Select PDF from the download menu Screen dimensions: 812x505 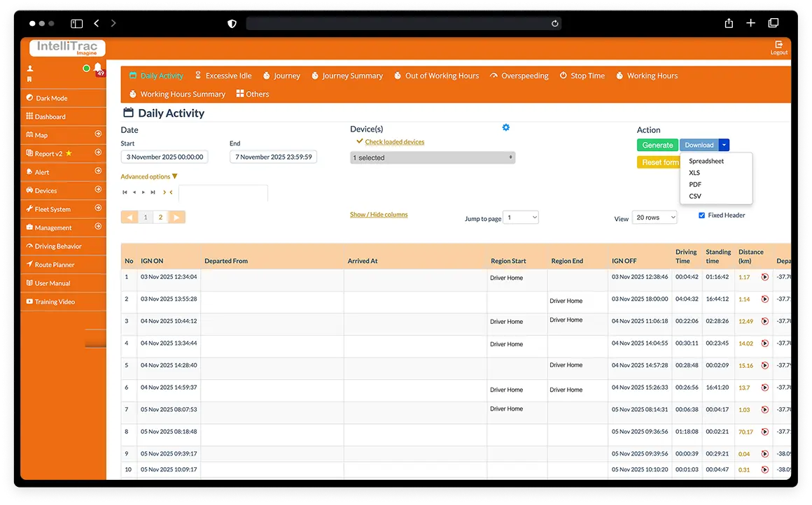click(x=695, y=185)
